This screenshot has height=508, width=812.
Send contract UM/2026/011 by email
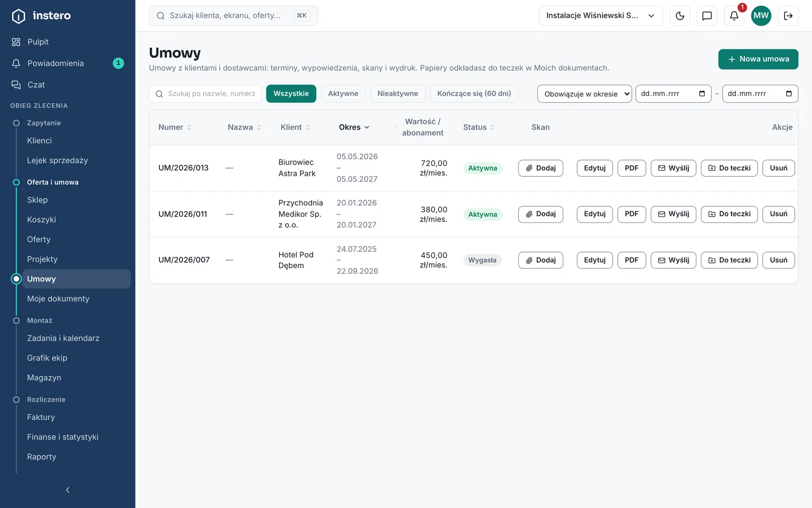coord(673,214)
